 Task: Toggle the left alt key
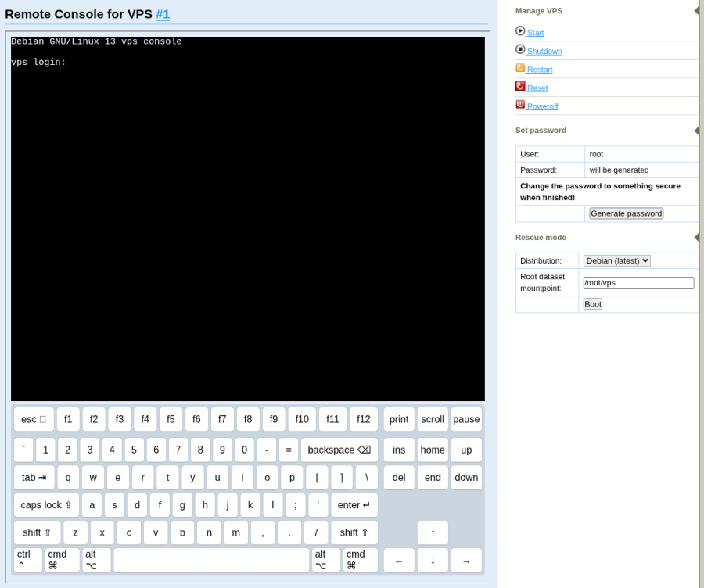[x=96, y=560]
